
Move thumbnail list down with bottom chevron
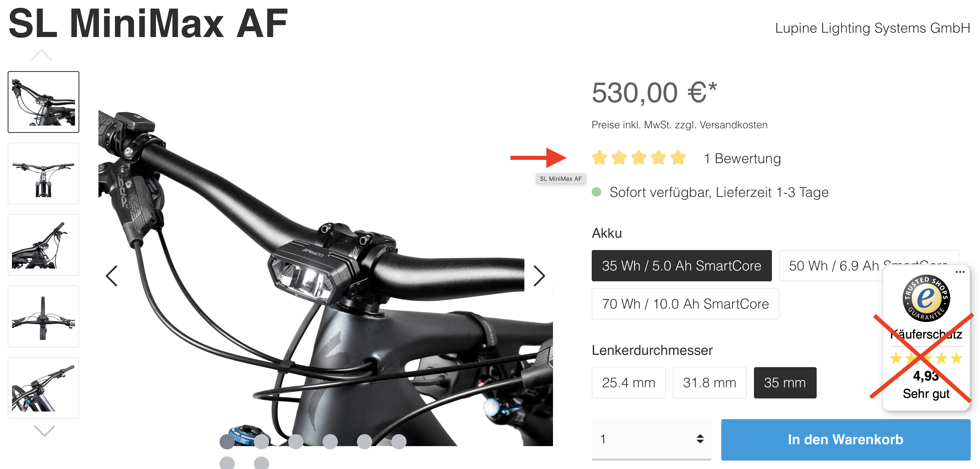[44, 431]
